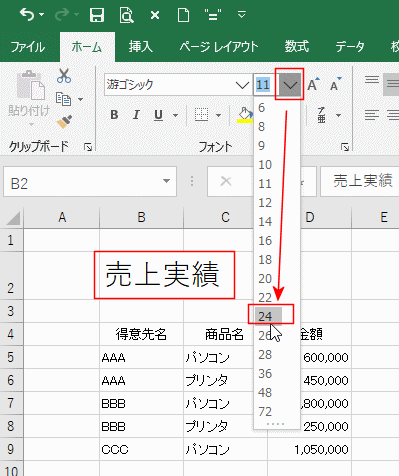This screenshot has height=476, width=399.
Task: Align text left icon
Action: tap(372, 115)
